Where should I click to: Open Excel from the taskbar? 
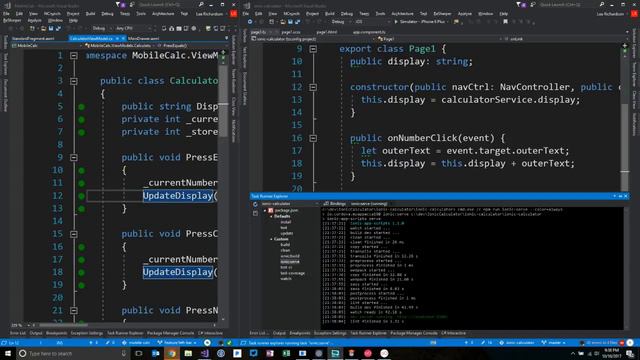click(x=286, y=353)
